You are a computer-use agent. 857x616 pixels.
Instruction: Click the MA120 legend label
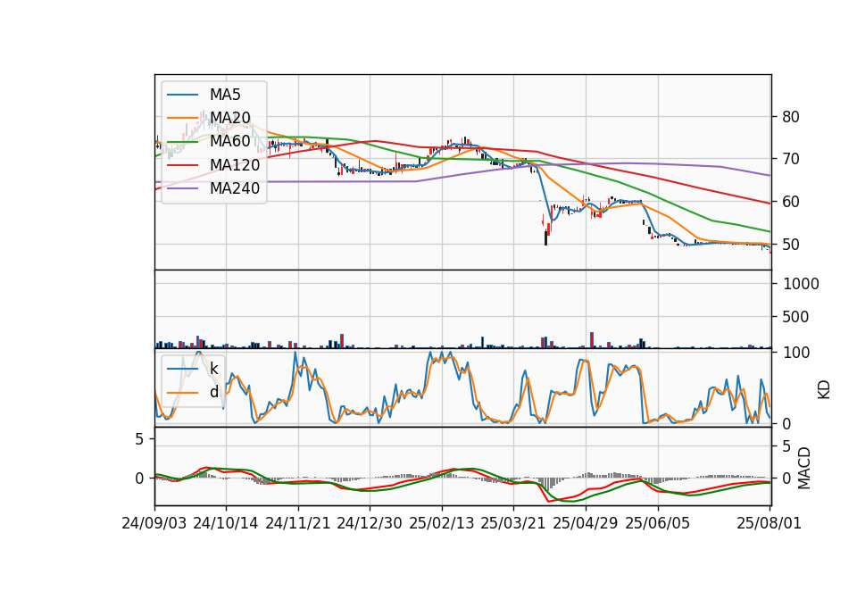pyautogui.click(x=235, y=165)
